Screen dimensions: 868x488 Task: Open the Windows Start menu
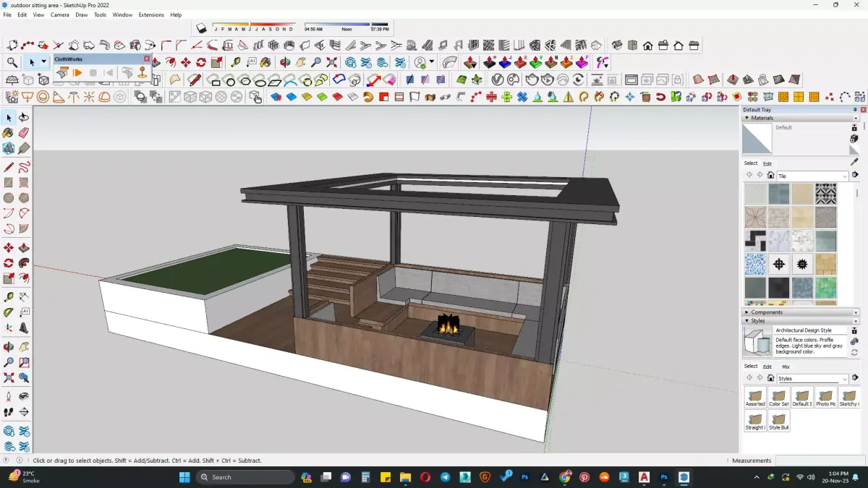click(184, 477)
